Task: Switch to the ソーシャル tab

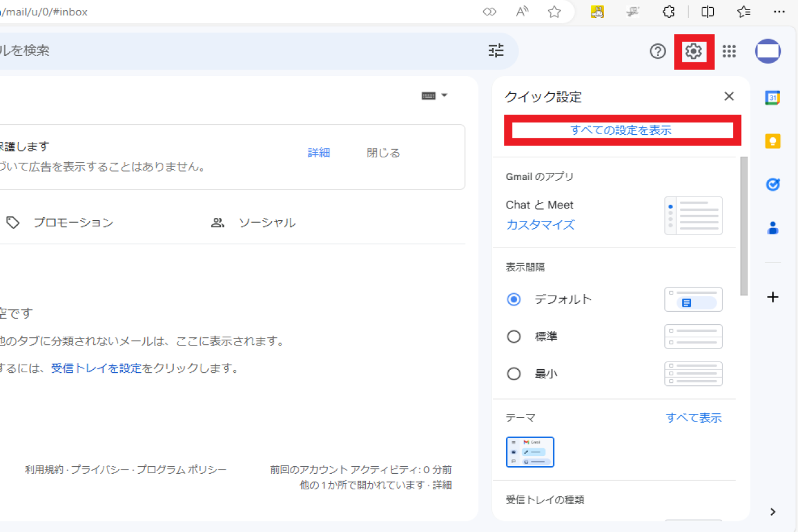Action: click(x=267, y=223)
